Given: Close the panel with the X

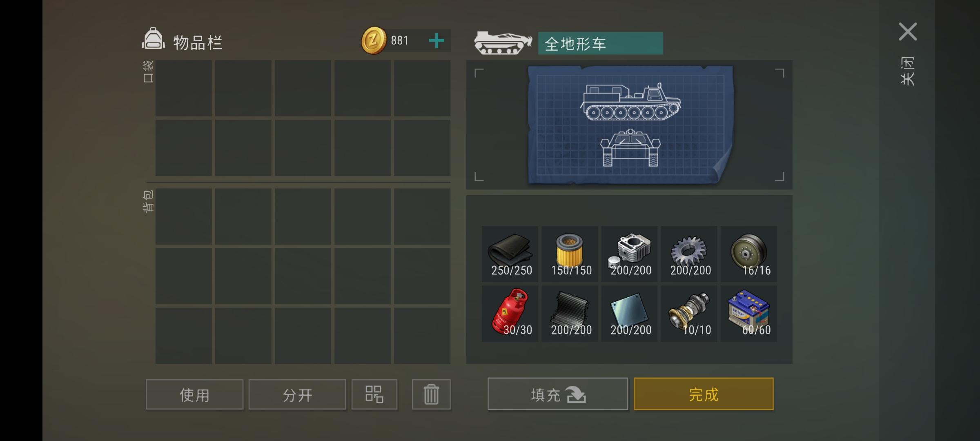Looking at the screenshot, I should [908, 32].
